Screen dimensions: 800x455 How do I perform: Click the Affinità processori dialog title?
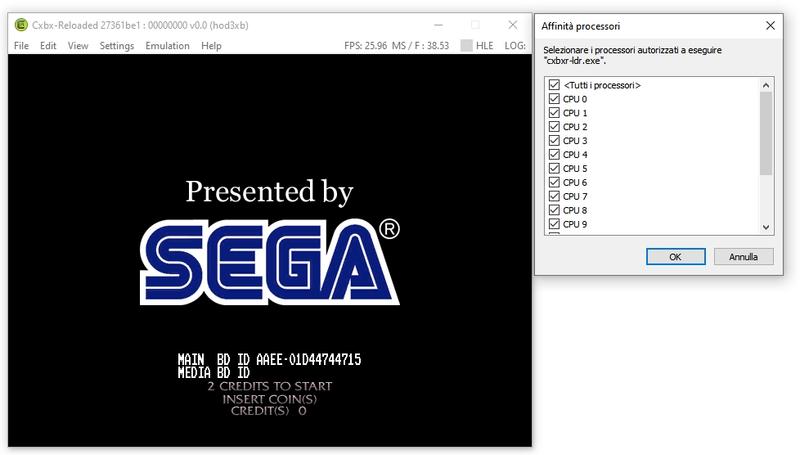pyautogui.click(x=581, y=26)
